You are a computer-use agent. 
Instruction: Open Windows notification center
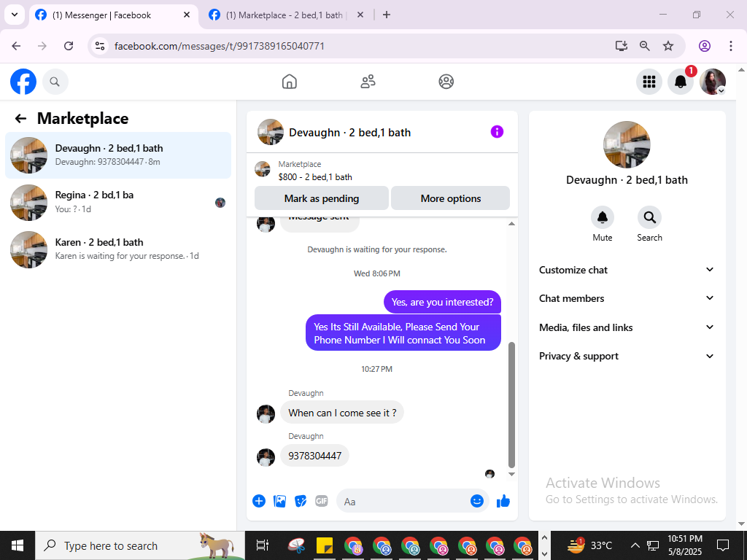tap(723, 545)
